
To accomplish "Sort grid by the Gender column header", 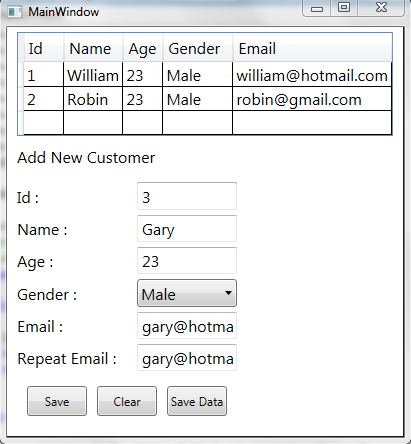I will pos(197,48).
